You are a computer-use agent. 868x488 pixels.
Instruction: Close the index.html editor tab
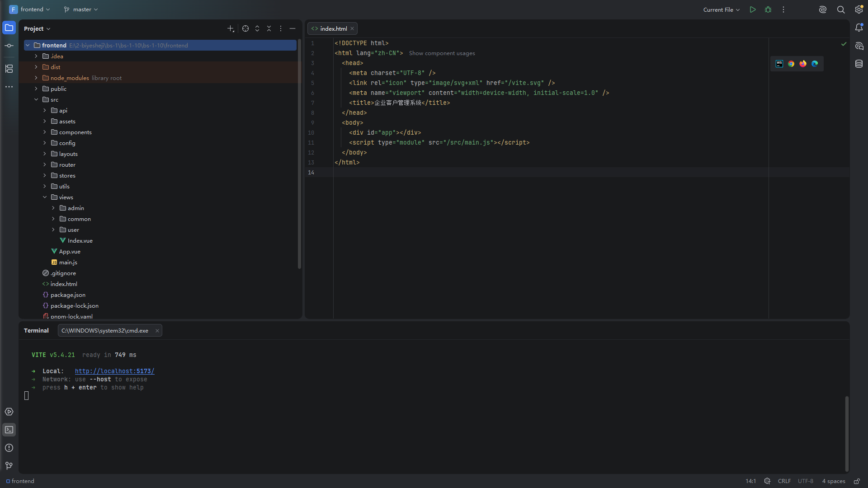(352, 28)
